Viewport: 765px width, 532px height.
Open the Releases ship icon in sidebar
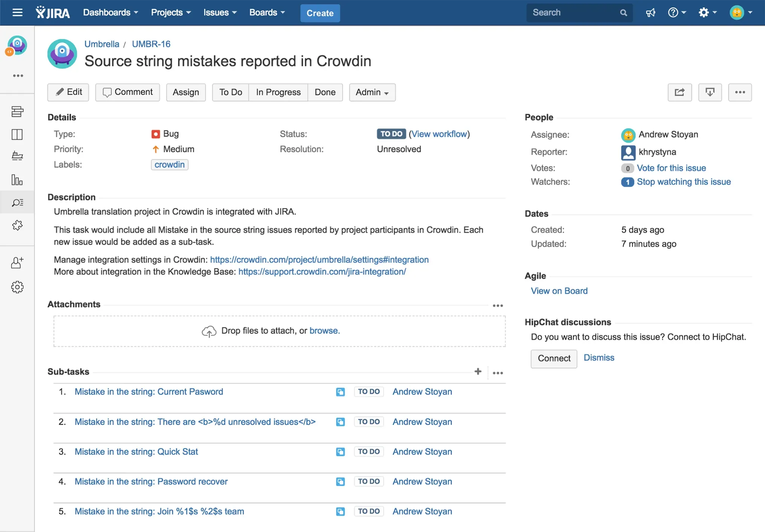tap(17, 156)
